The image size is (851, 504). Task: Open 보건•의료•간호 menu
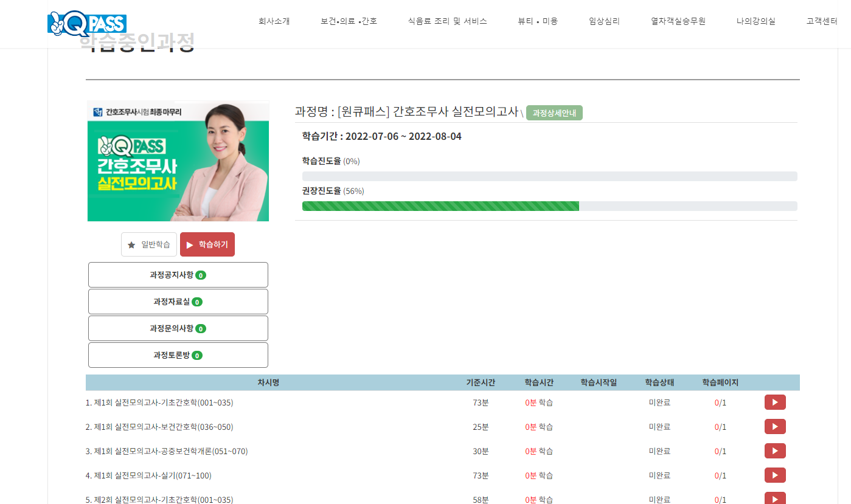pyautogui.click(x=349, y=21)
